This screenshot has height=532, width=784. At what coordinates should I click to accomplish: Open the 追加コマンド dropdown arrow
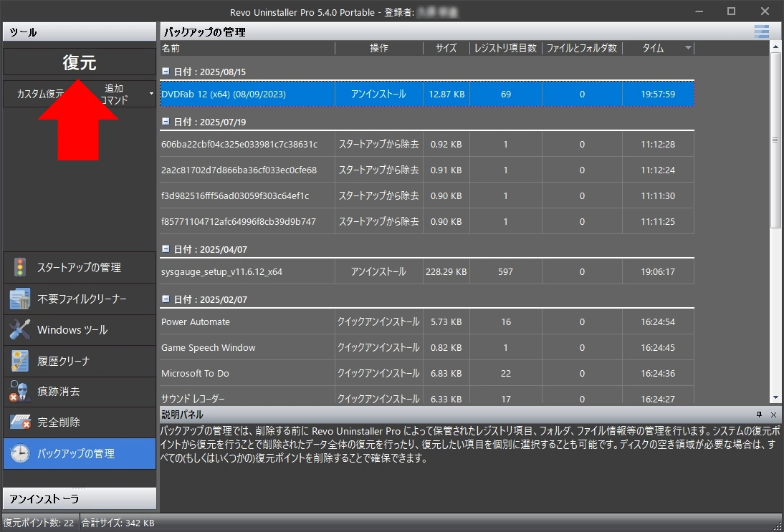[x=151, y=94]
